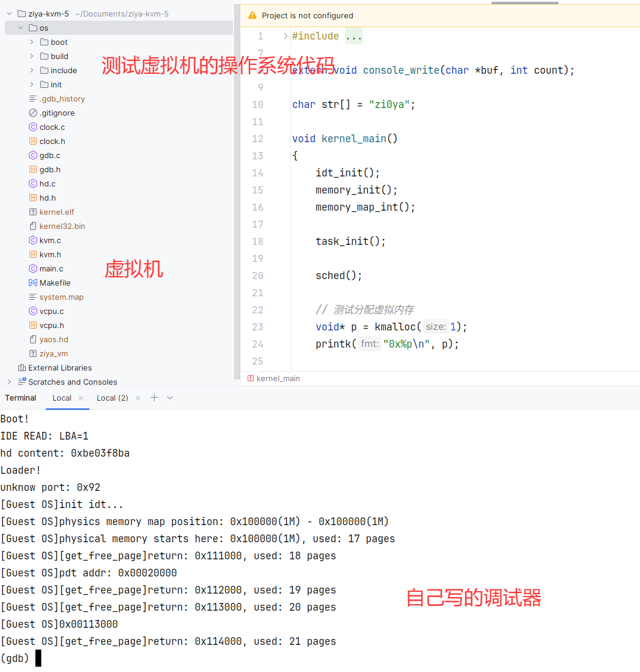Click the Project is not configured notice
This screenshot has height=672, width=640.
(307, 15)
